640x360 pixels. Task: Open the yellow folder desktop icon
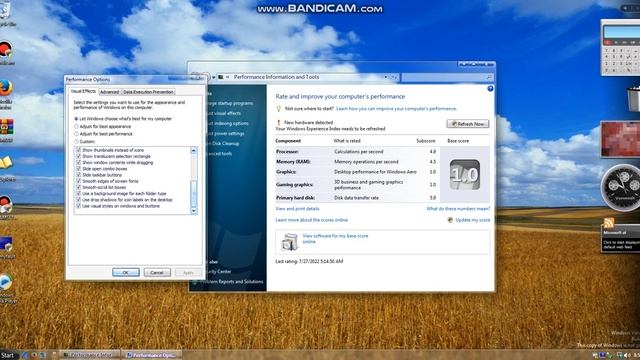coord(6,163)
